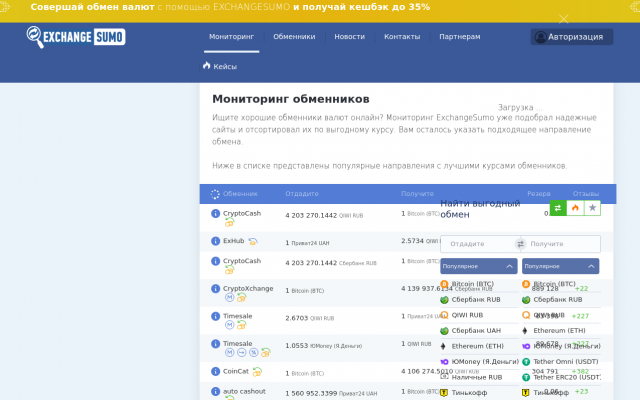Image resolution: width=640 pixels, height=400 pixels.
Task: Choose ЮMoney (Я.Деньги) in the Отдадите list
Action: click(485, 362)
